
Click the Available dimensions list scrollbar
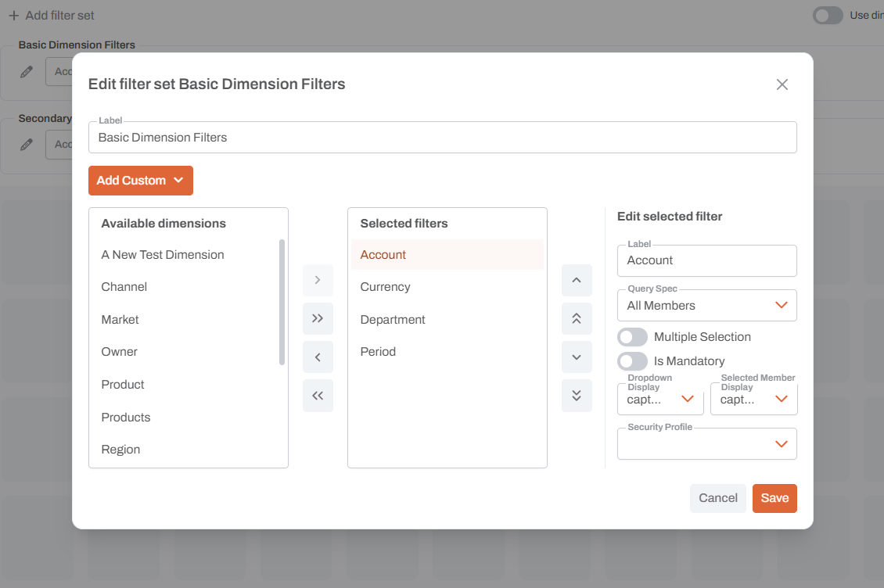282,303
